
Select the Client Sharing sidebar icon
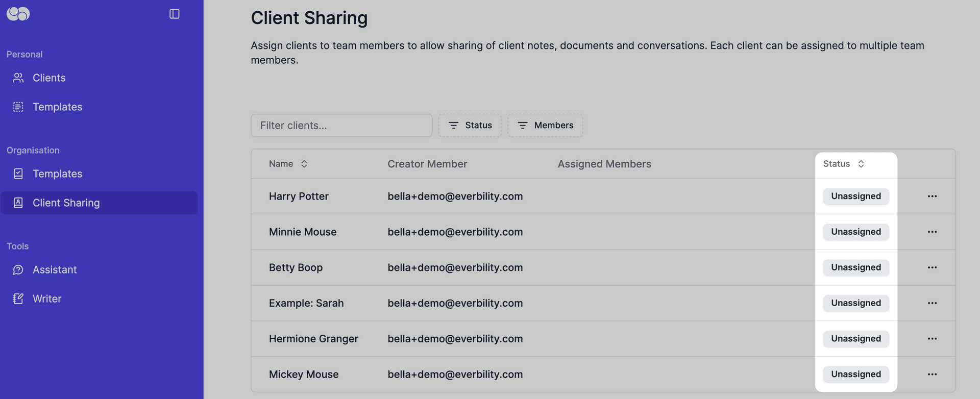(18, 203)
